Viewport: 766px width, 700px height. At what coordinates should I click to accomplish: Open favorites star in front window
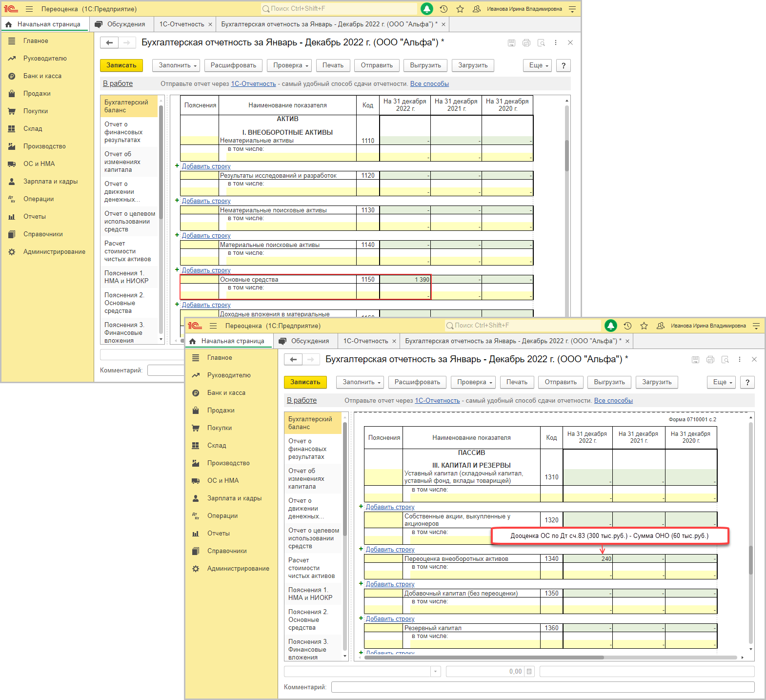pos(644,326)
